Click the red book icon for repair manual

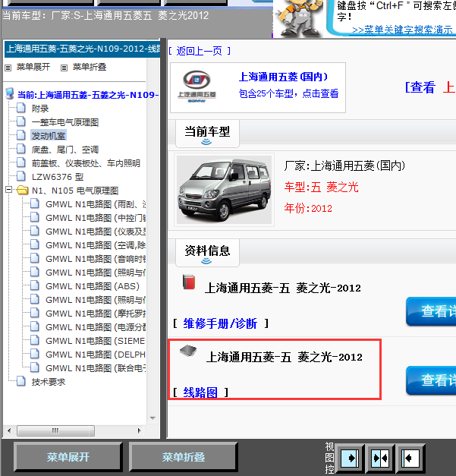pos(189,282)
